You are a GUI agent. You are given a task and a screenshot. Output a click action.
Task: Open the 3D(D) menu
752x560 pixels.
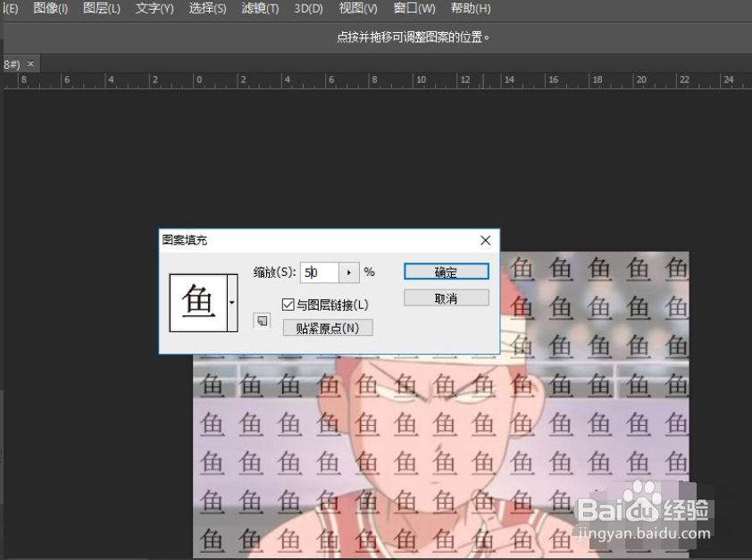308,8
